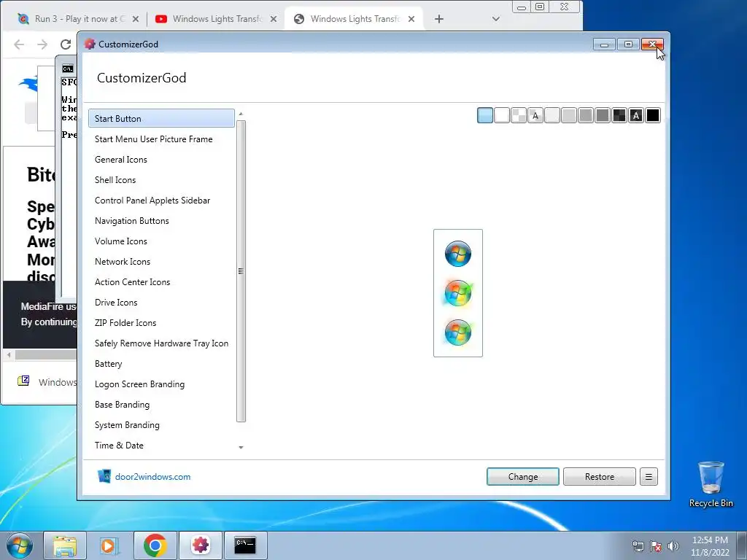Switch to Chrome via taskbar icon
747x560 pixels.
[155, 545]
